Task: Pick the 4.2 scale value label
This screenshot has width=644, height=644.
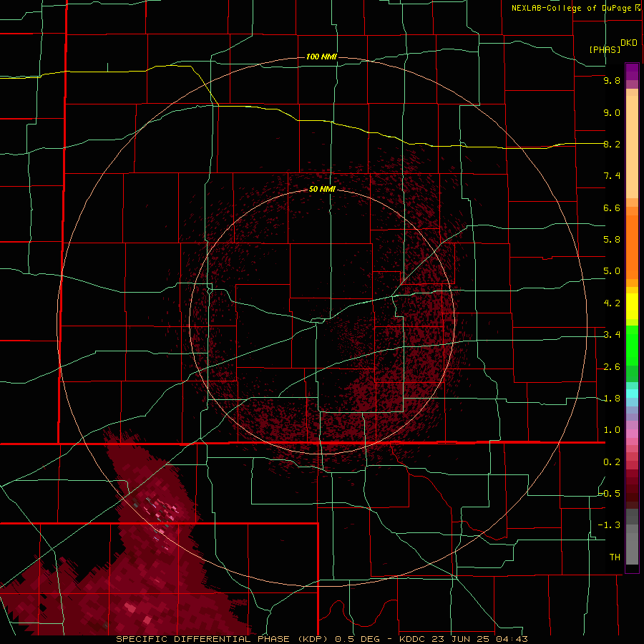Action: (x=612, y=303)
